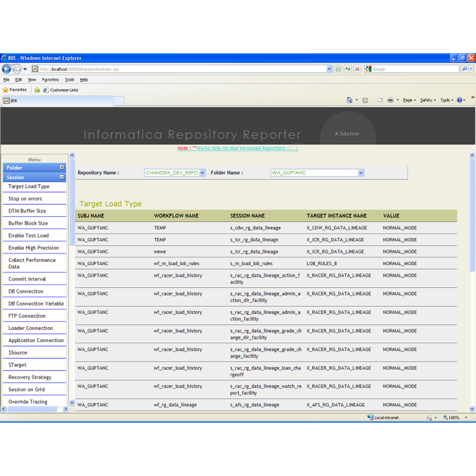Open the Home page icon
This screenshot has height=476, width=476.
[x=349, y=100]
